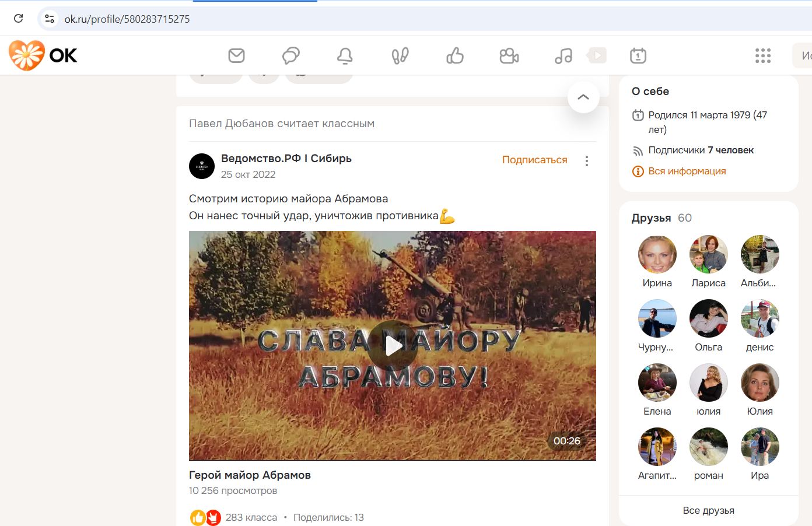
Task: Open Guests footprints icon
Action: 400,55
